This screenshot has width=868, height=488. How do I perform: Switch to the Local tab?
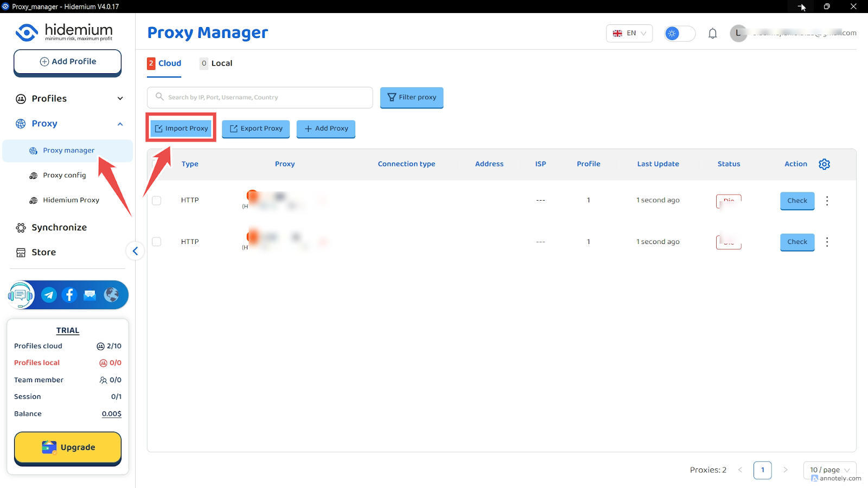[x=216, y=63]
